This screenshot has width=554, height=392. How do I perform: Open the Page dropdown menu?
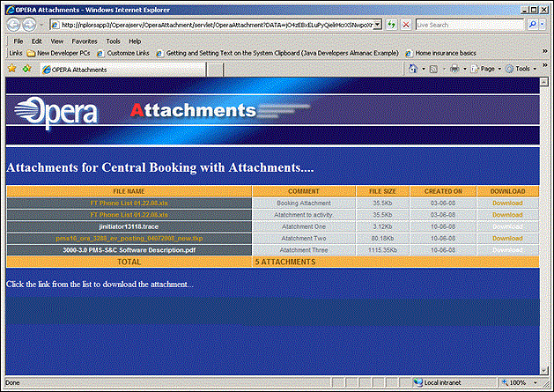(487, 69)
